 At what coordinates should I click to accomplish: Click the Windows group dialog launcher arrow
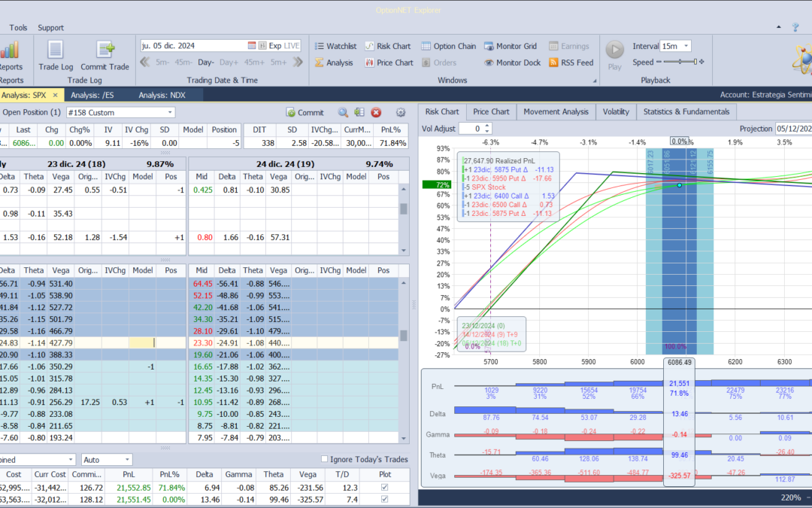pyautogui.click(x=595, y=81)
